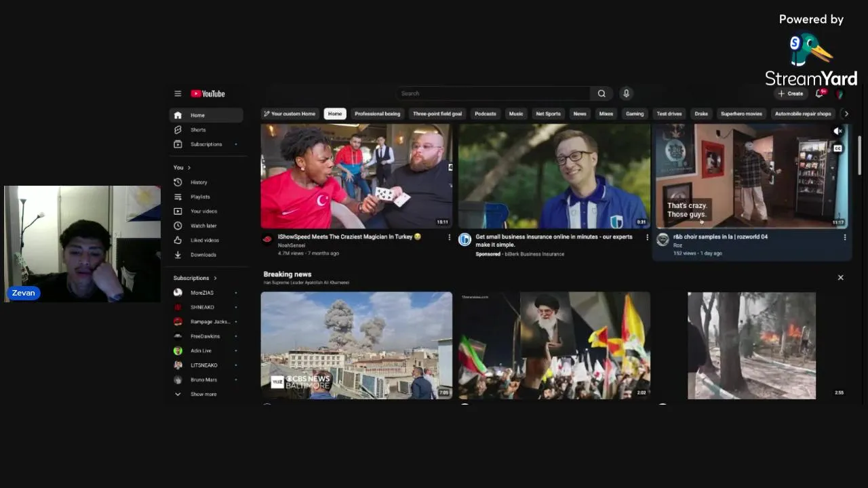This screenshot has width=868, height=488.
Task: Click the Zevan webcam name tag
Action: 24,293
